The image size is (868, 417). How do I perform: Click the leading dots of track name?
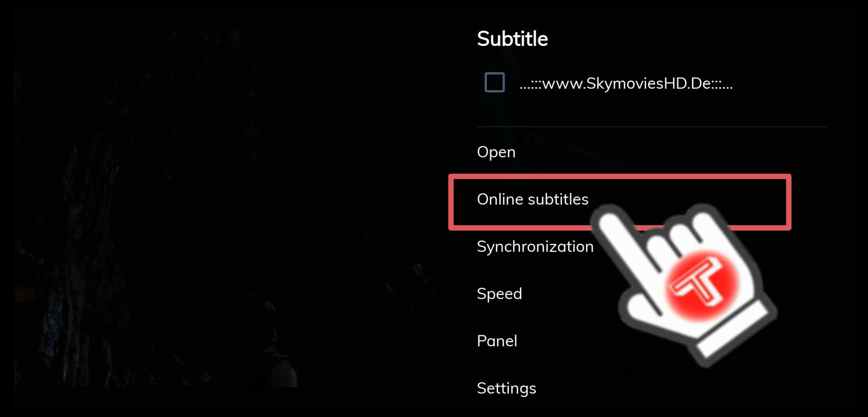pyautogui.click(x=531, y=85)
